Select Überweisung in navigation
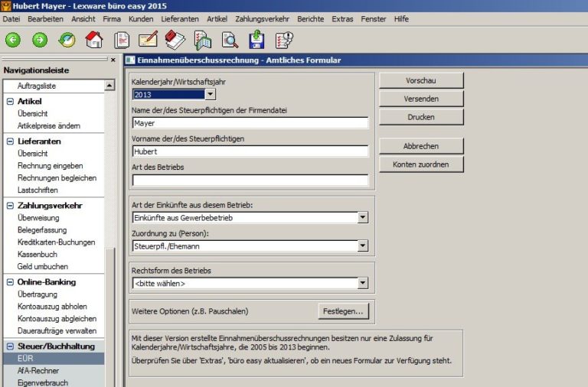 pos(38,218)
